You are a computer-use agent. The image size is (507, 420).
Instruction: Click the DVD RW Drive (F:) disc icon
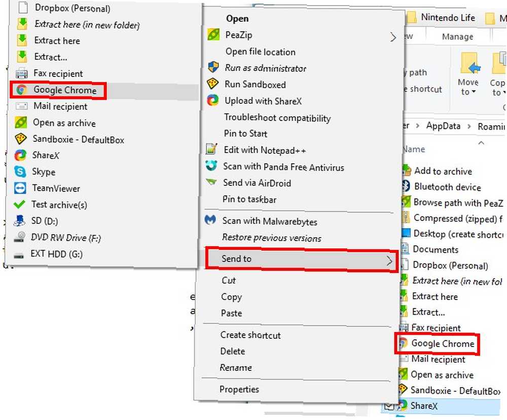click(x=19, y=238)
